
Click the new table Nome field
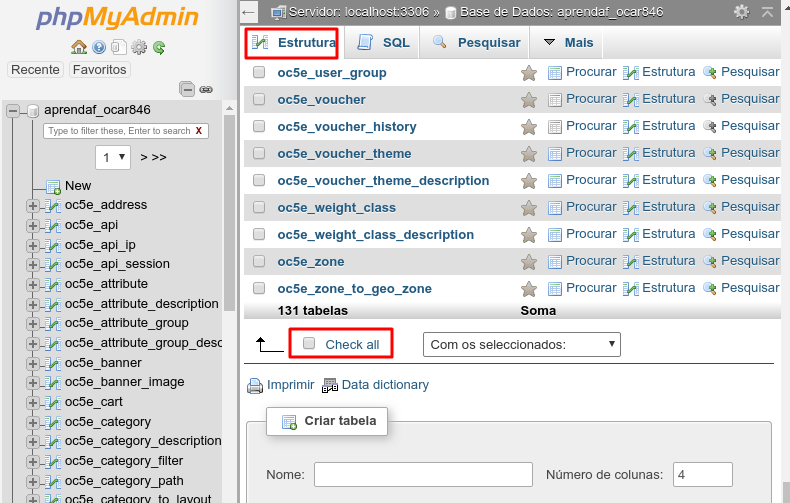click(x=423, y=475)
